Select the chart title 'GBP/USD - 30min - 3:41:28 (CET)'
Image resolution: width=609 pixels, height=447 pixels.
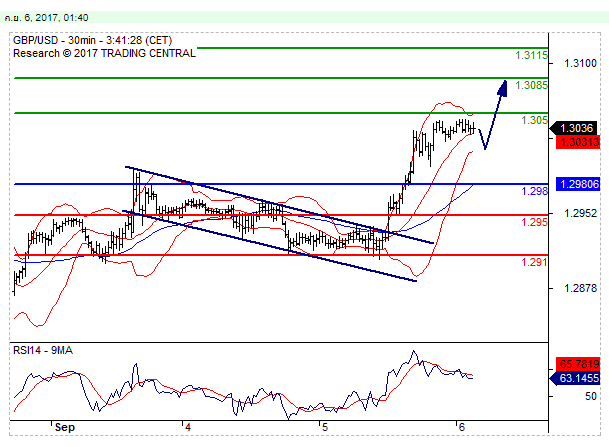click(92, 40)
